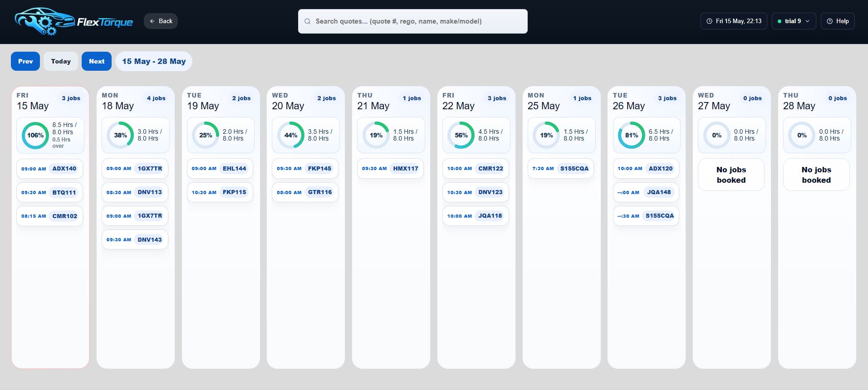
Task: Open the ADX120 job
Action: tap(646, 169)
